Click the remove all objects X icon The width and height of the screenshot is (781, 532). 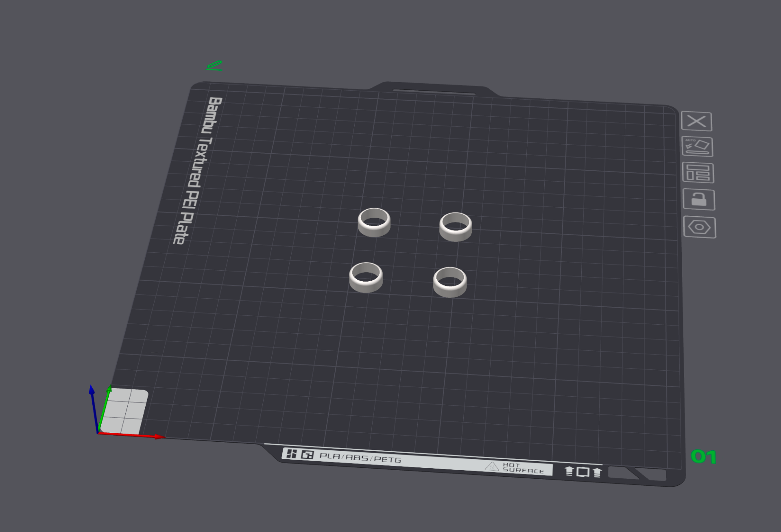pyautogui.click(x=696, y=121)
